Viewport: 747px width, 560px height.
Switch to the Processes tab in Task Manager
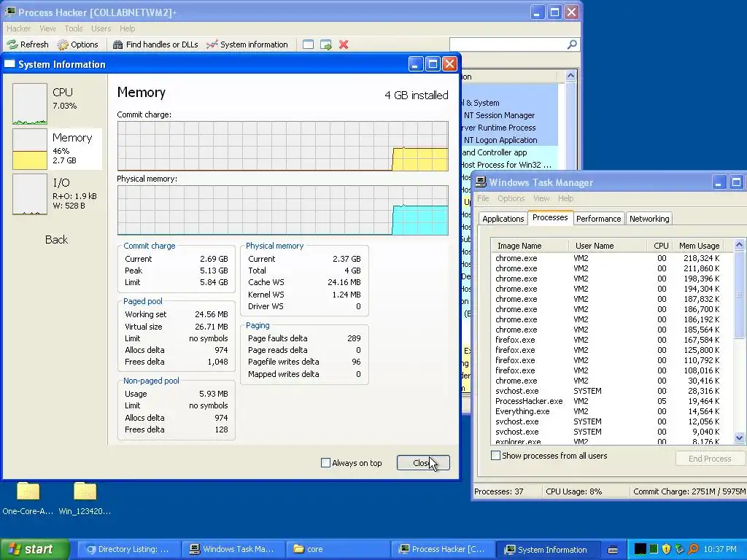[550, 217]
